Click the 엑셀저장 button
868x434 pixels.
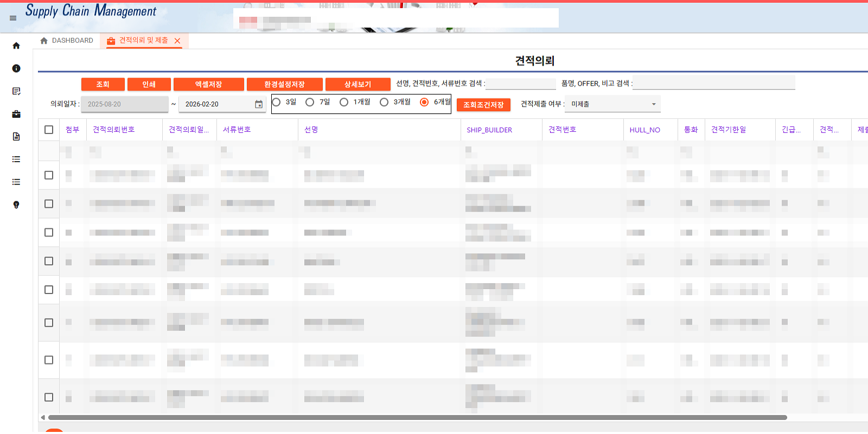point(208,85)
